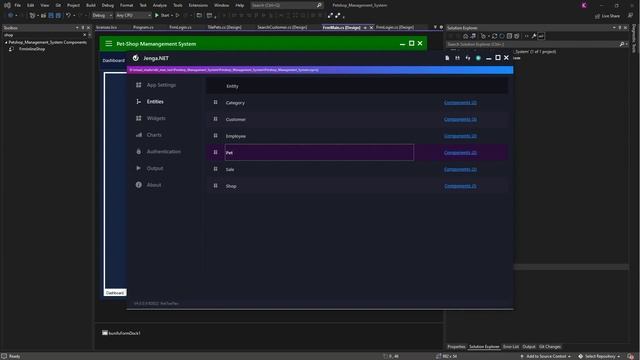Screen dimensions: 640x360
Task: Select Entities in the Jenga.NET sidebar
Action: coord(155,102)
